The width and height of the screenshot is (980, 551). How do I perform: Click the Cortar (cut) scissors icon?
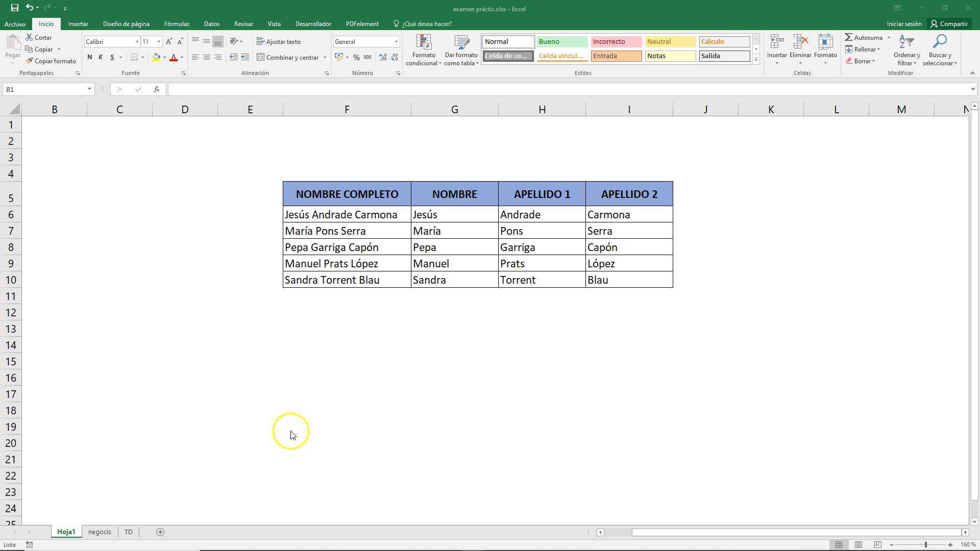point(29,37)
